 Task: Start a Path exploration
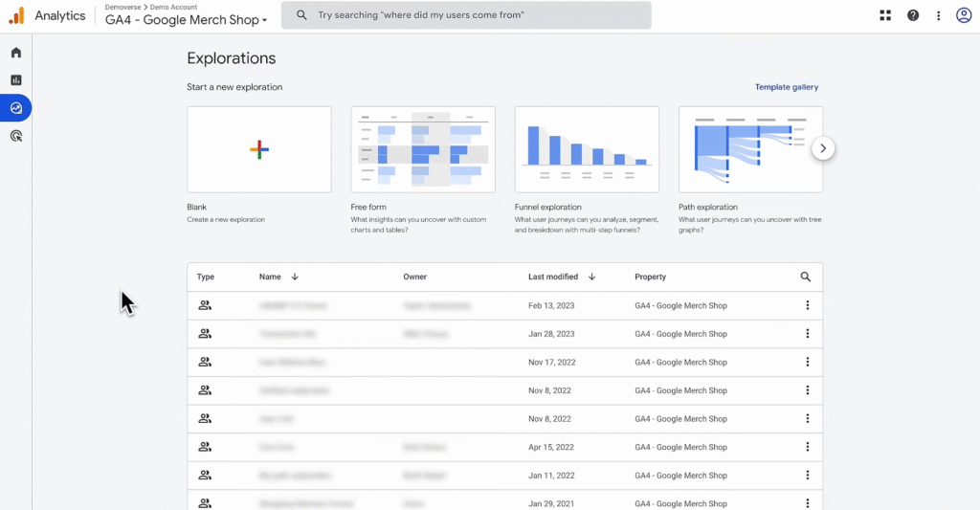point(750,149)
